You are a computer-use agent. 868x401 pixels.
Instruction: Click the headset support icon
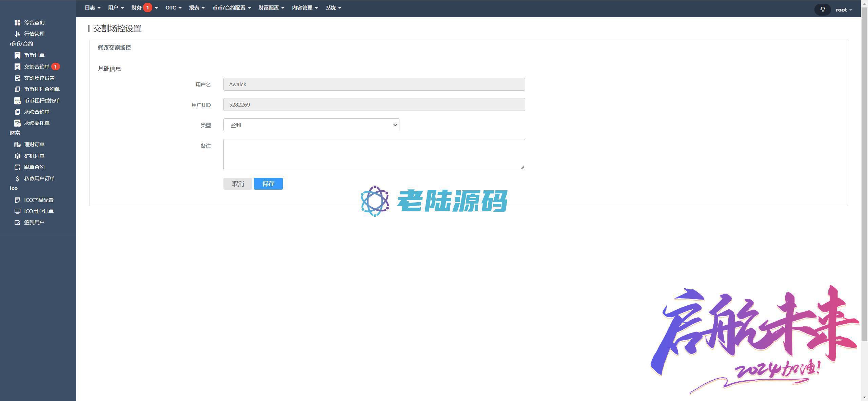[823, 9]
